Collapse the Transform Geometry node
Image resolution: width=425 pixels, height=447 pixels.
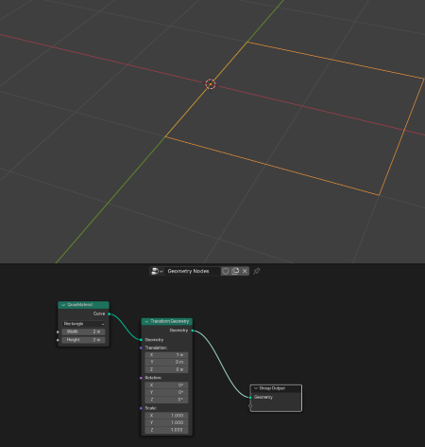coord(146,322)
